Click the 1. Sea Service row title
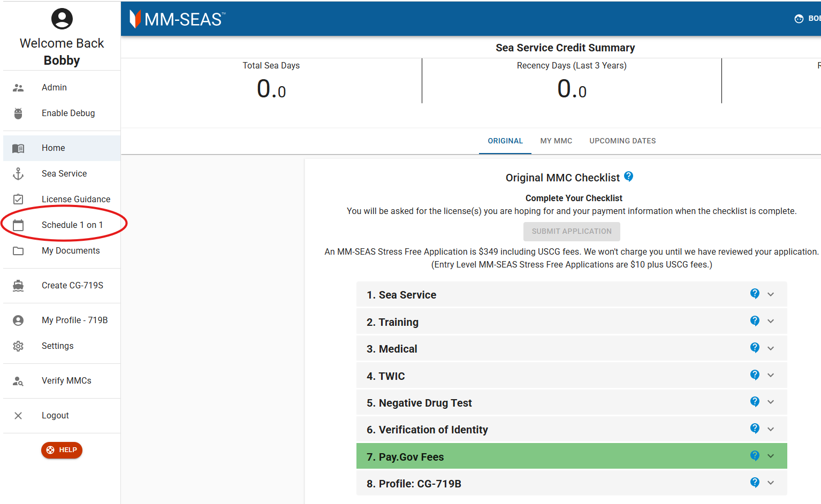This screenshot has width=821, height=504. click(401, 295)
